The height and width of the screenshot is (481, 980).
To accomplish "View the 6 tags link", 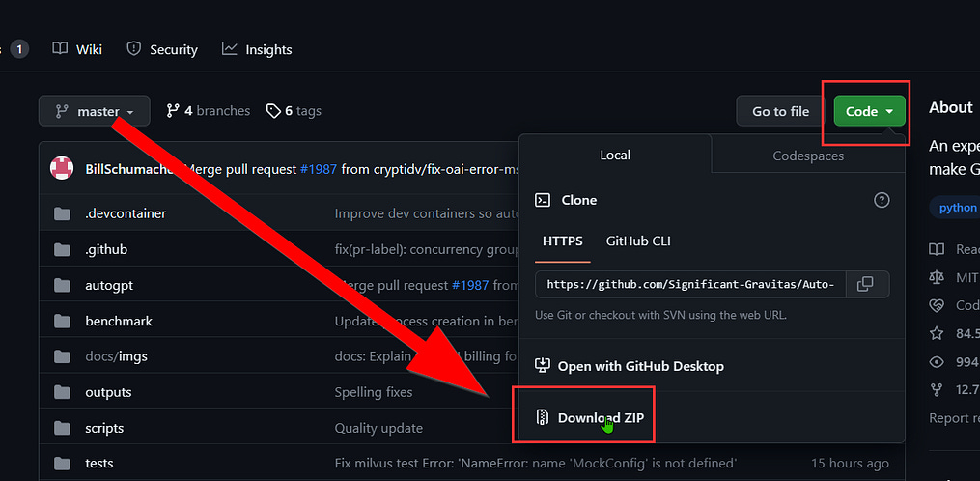I will click(x=294, y=111).
